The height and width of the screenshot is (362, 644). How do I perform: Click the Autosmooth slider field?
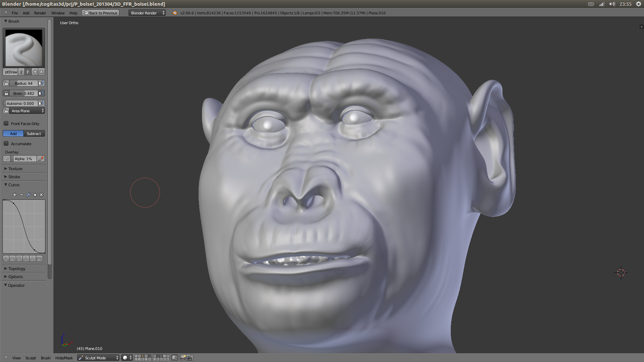[x=20, y=103]
